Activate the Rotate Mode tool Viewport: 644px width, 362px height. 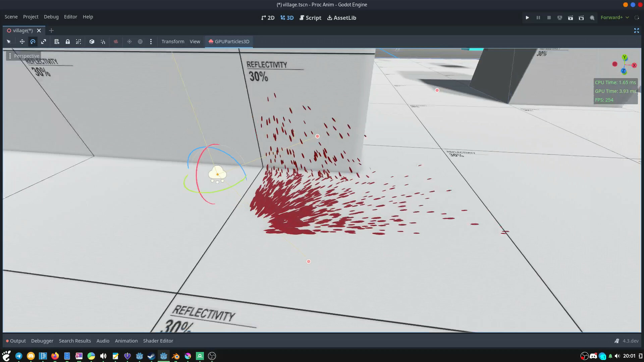tap(33, 42)
